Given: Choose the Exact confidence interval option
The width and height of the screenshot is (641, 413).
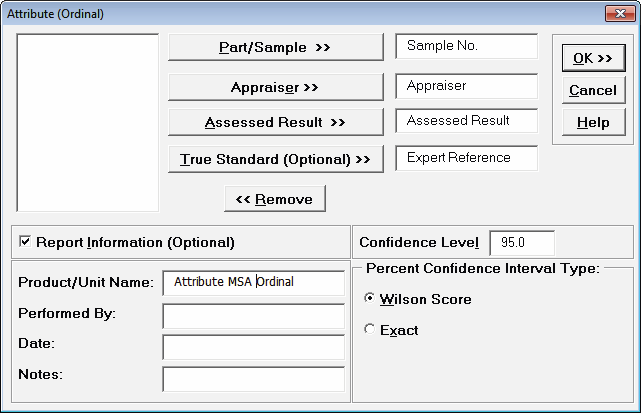Looking at the screenshot, I should pos(371,330).
